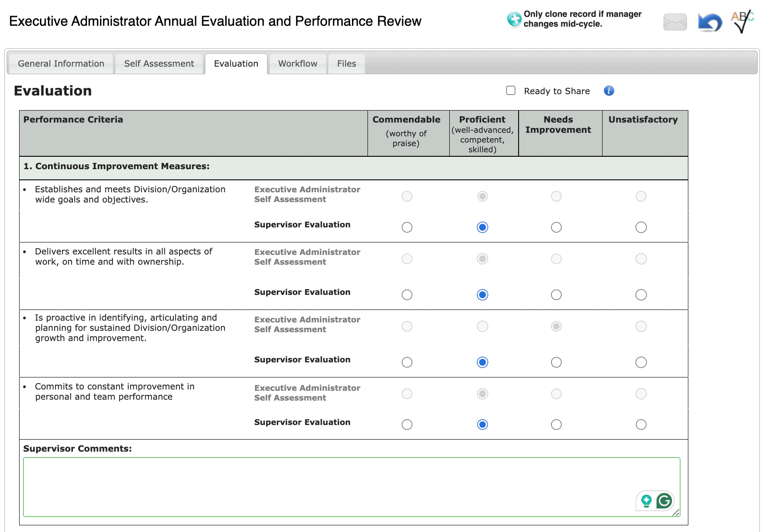Switch to the General Information tab
The image size is (767, 532).
[61, 64]
